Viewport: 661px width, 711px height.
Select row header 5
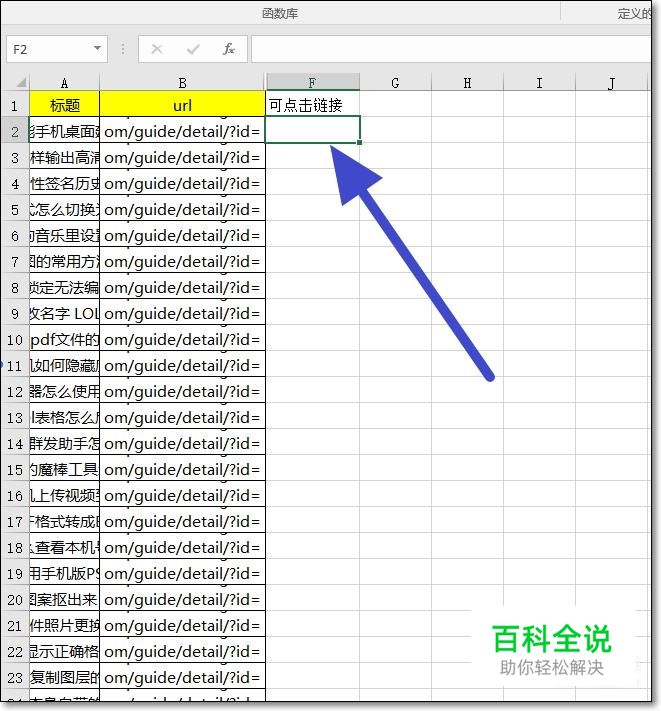point(15,210)
